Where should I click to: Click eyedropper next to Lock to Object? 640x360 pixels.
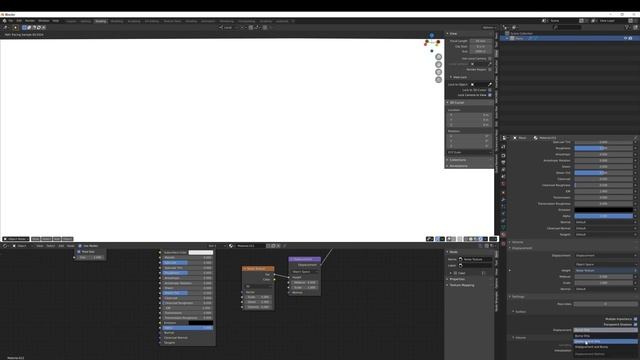pyautogui.click(x=490, y=84)
